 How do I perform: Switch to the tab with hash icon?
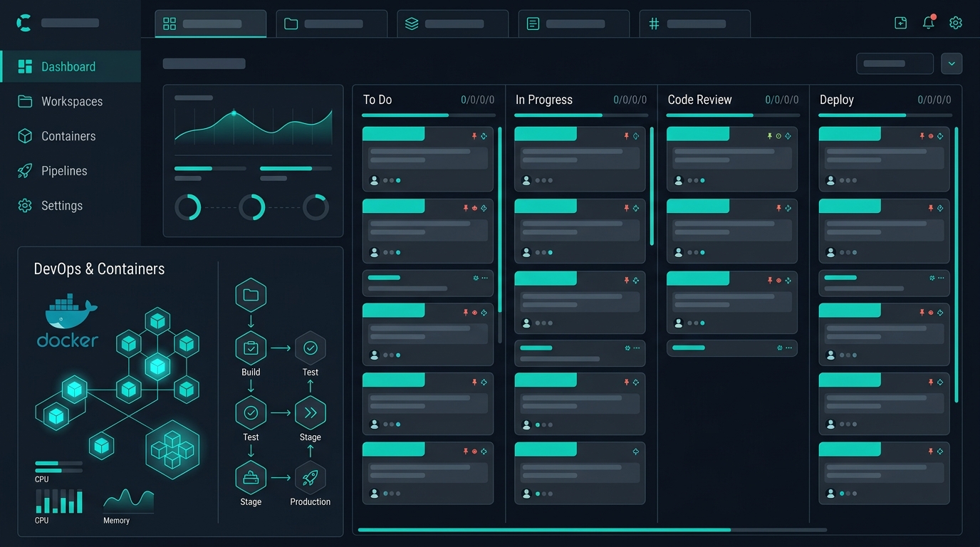(x=695, y=24)
